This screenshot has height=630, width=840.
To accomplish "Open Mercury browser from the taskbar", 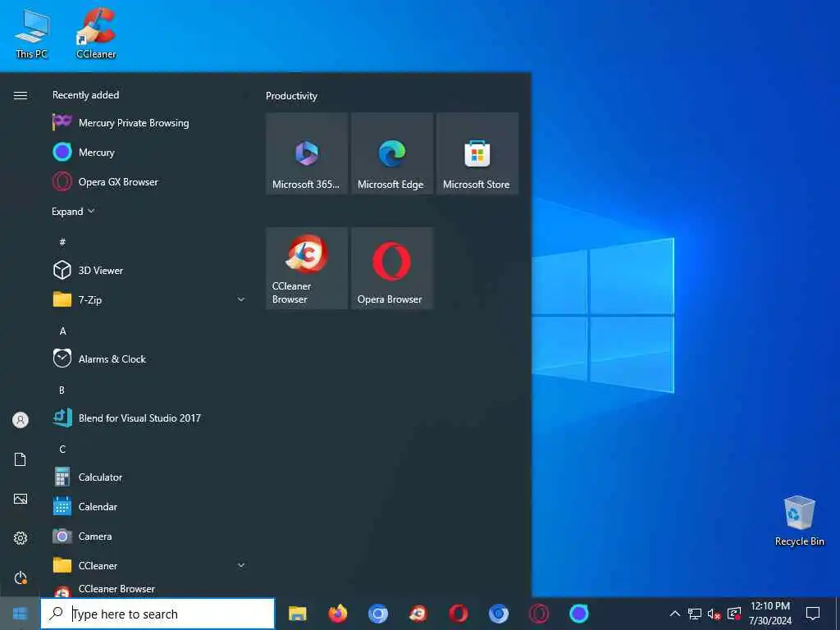I will click(578, 614).
